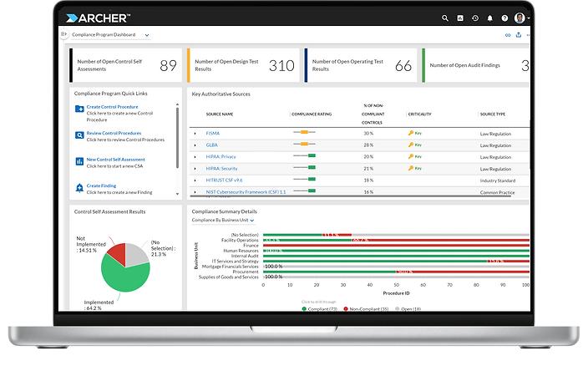Click the Create Finding bell icon

(79, 187)
